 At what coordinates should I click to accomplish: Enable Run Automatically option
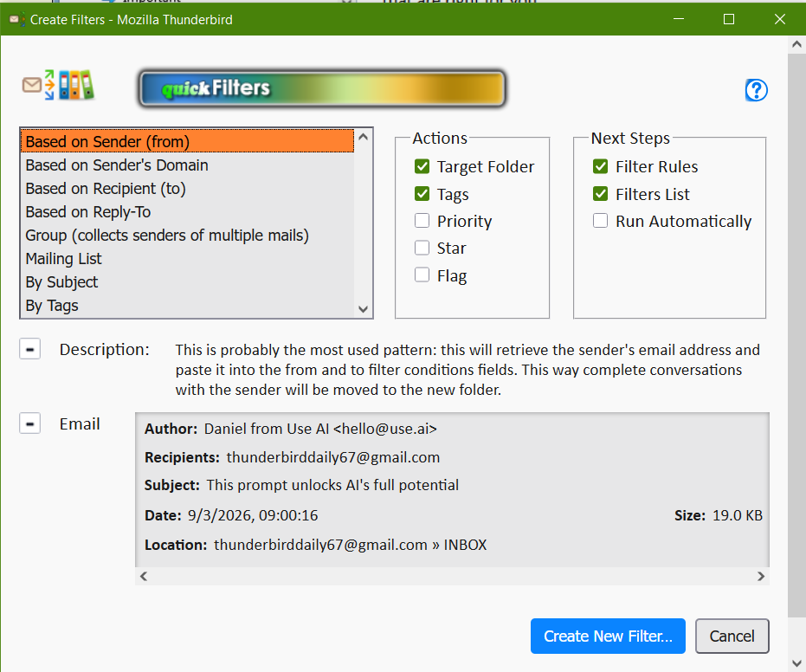[x=601, y=221]
